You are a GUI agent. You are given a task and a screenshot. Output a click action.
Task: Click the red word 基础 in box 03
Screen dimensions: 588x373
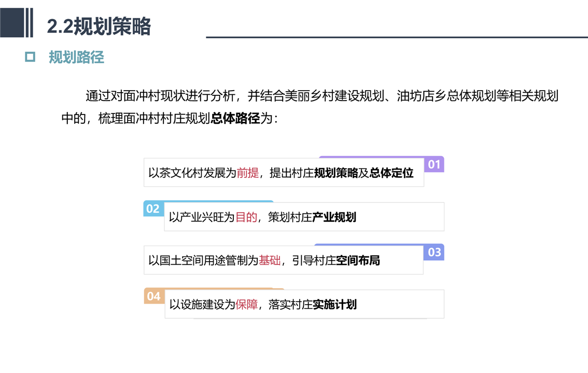click(x=270, y=260)
